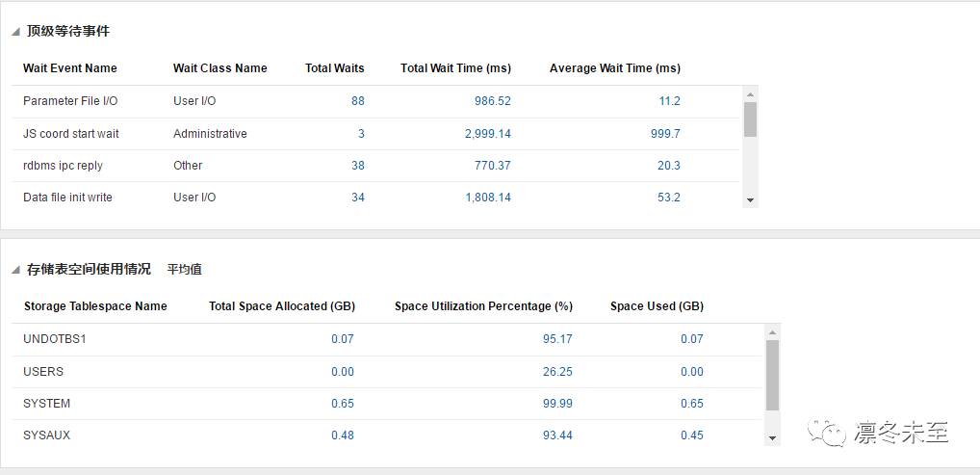Click the 平均值 label beside the storage title
This screenshot has width=980, height=475.
tap(184, 270)
